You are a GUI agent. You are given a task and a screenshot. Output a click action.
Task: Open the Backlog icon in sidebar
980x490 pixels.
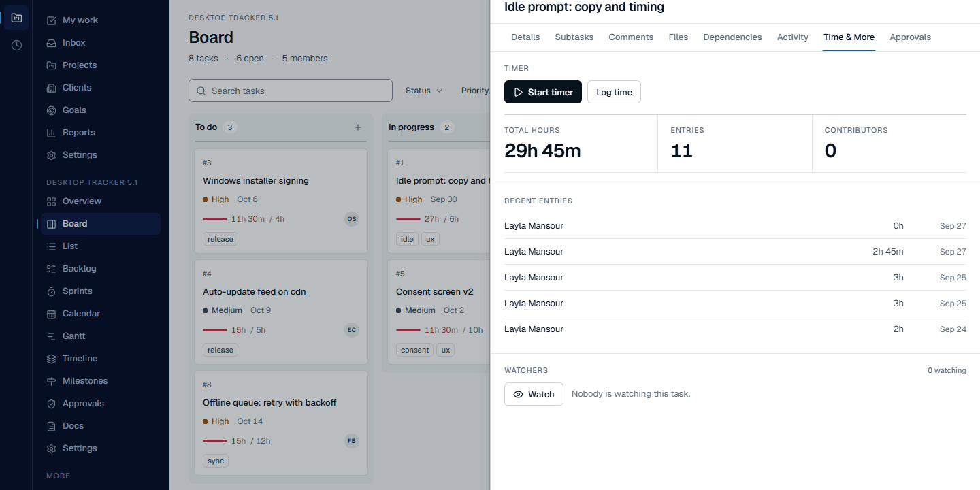(x=51, y=269)
